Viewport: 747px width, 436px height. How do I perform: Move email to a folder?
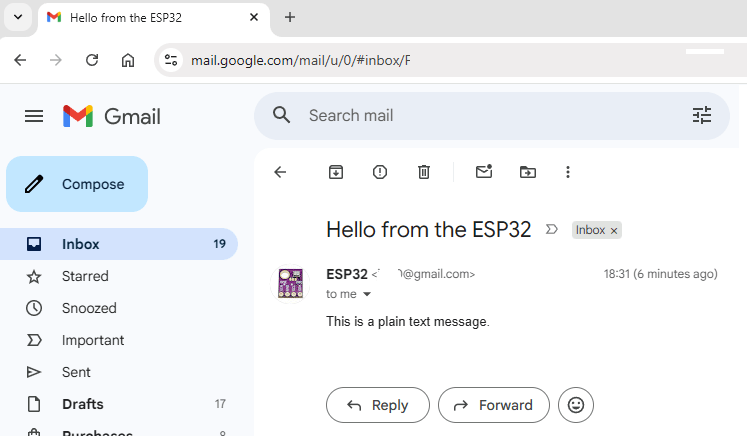pyautogui.click(x=528, y=172)
